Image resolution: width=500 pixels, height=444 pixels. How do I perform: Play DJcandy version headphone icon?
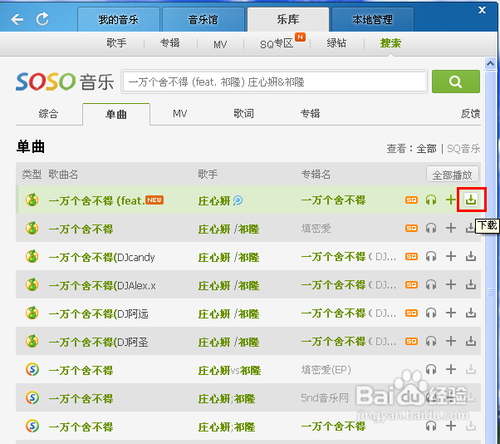tap(431, 256)
